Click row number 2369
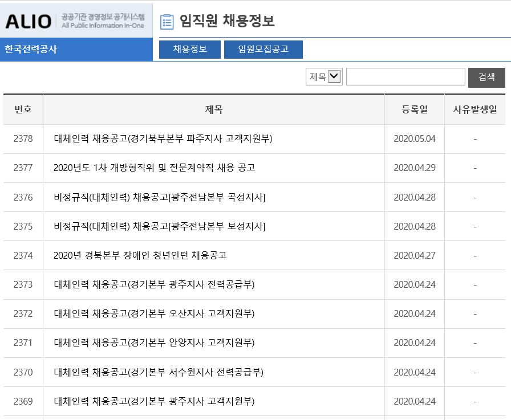511x420 pixels. click(23, 401)
